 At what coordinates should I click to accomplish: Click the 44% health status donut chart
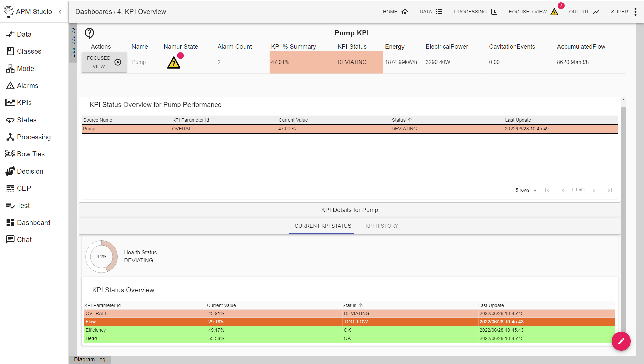click(x=101, y=256)
